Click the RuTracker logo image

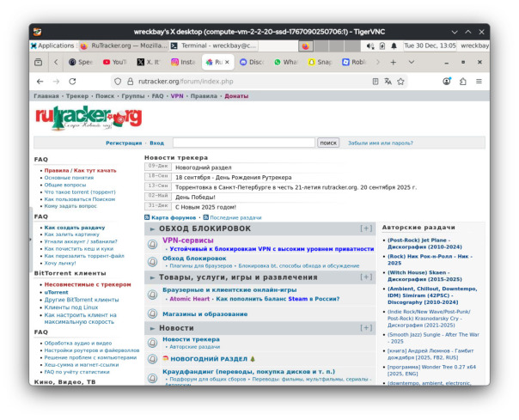pos(88,118)
